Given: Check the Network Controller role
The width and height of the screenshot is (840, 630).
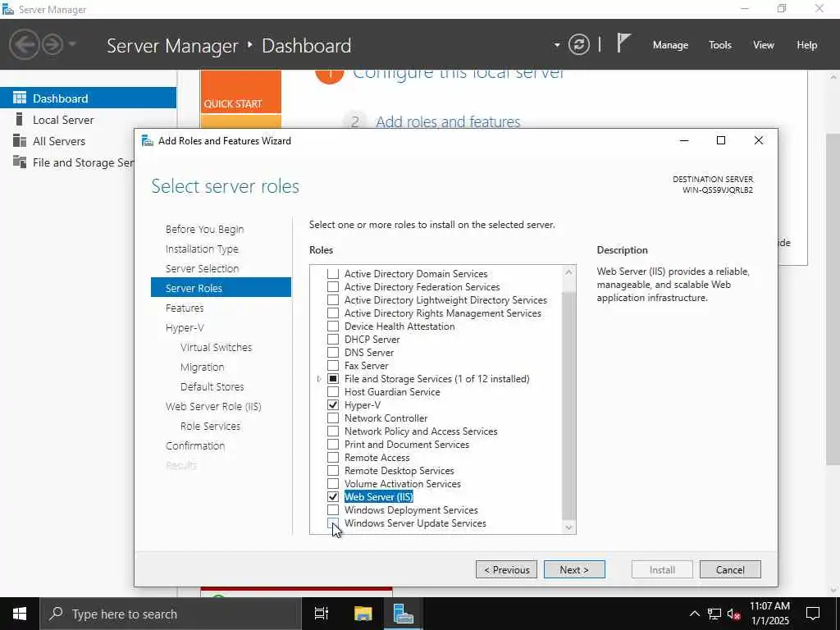Looking at the screenshot, I should tap(333, 418).
